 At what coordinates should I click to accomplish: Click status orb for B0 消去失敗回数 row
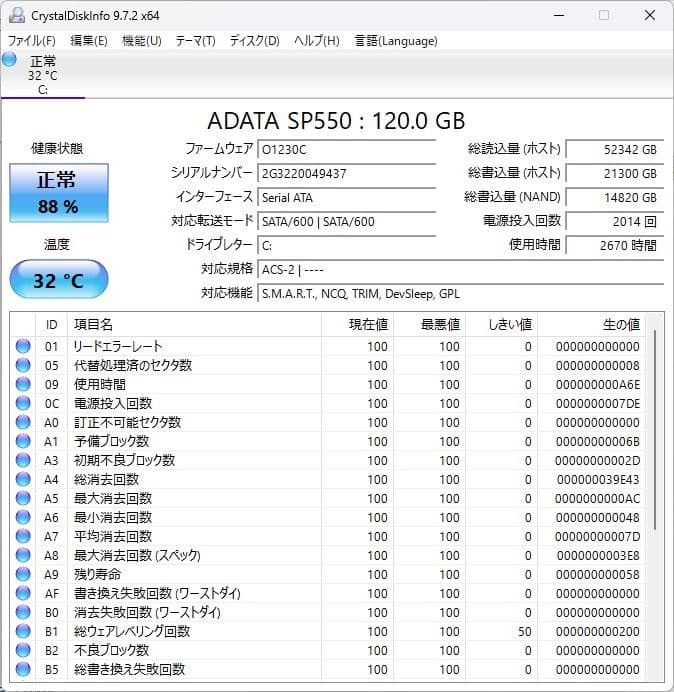(23, 612)
